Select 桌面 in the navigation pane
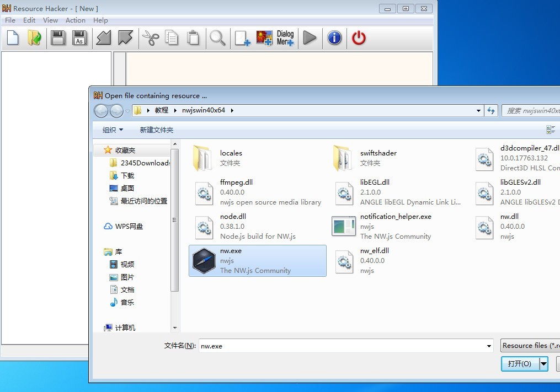 coord(127,189)
